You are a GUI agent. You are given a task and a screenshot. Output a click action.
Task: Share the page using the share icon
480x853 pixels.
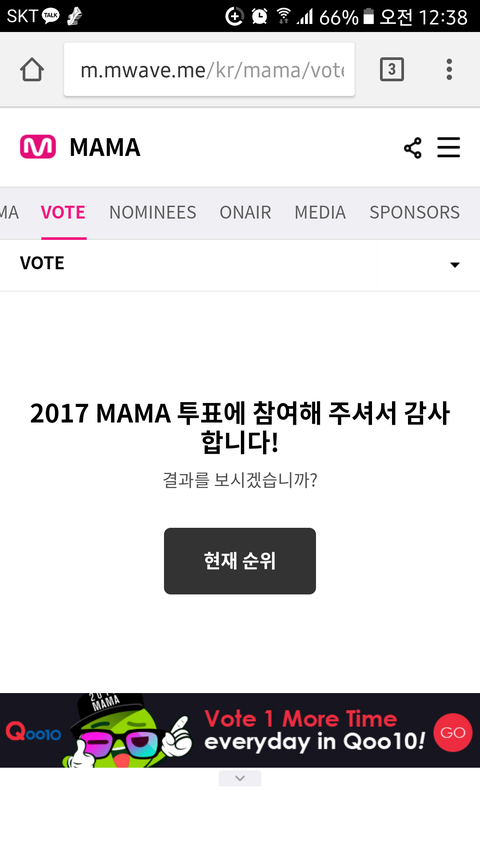[x=413, y=147]
